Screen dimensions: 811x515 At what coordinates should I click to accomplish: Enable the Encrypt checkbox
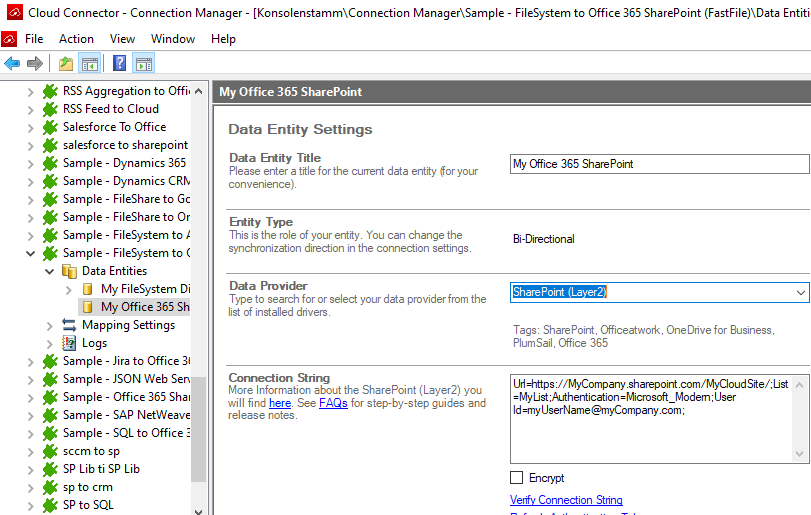pyautogui.click(x=517, y=478)
